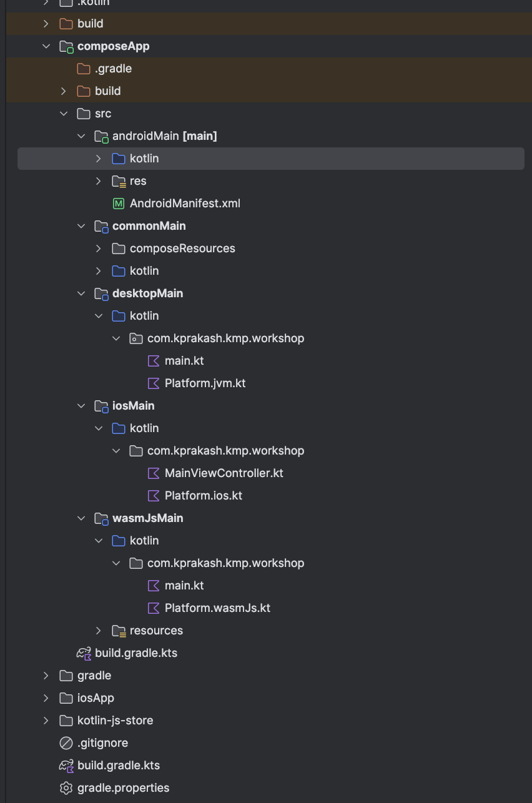Collapse the wasmJsMain node

81,518
